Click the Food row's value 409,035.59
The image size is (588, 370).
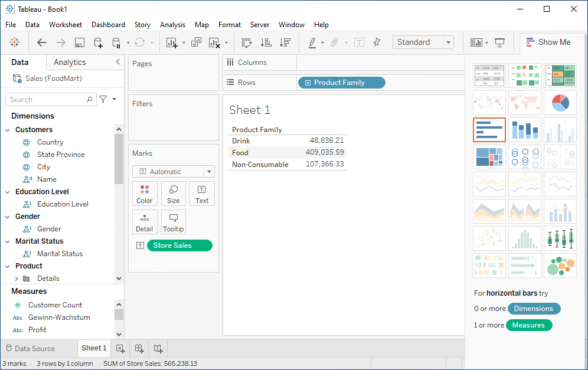(325, 152)
